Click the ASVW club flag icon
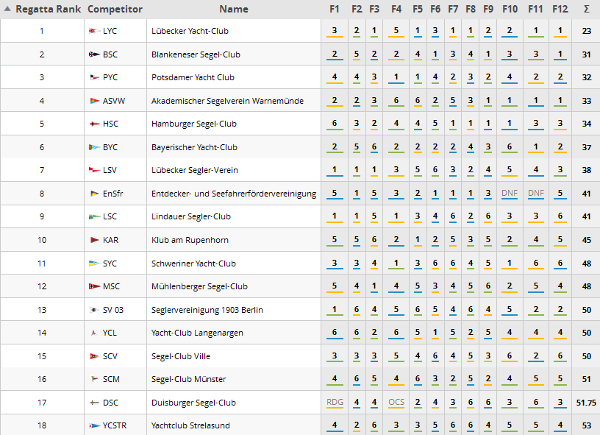Screen dimensions: 600x435 pyautogui.click(x=94, y=101)
